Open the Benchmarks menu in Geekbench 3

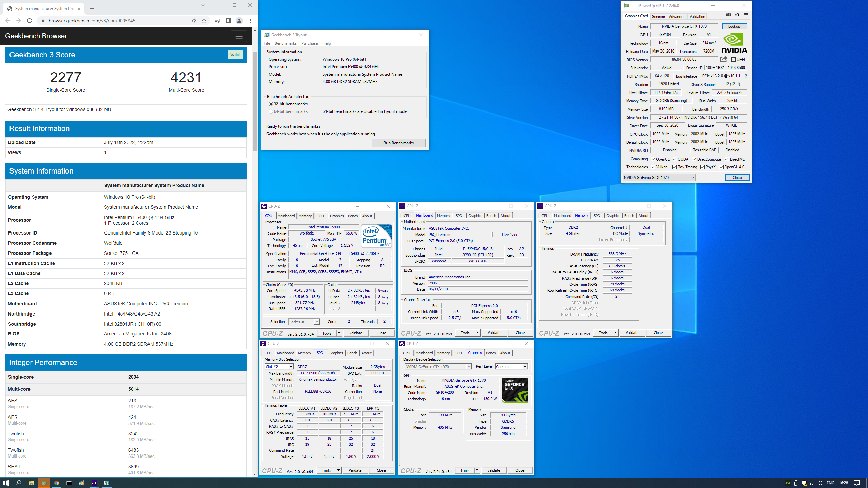[x=285, y=43]
